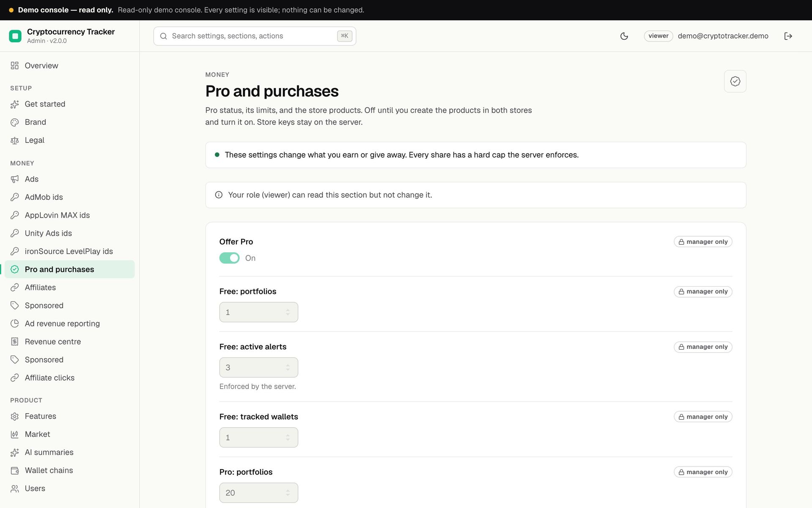The image size is (812, 508).
Task: Click the Get started sparkle icon
Action: click(15, 104)
